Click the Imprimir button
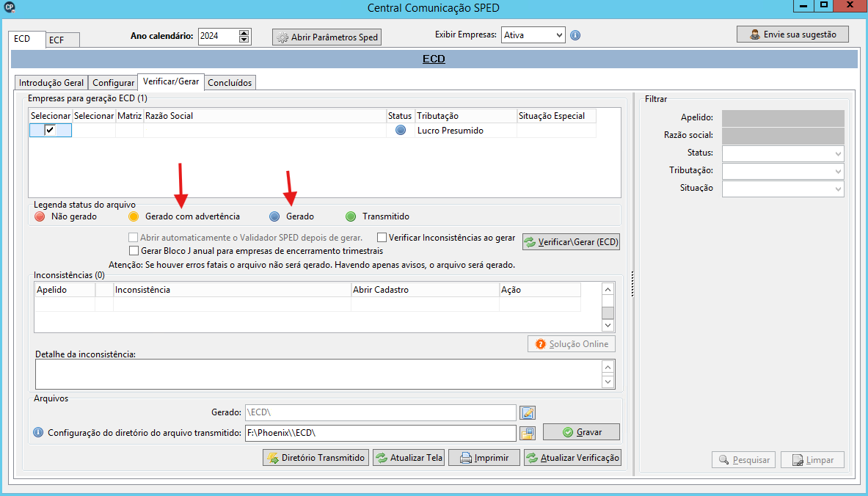The width and height of the screenshot is (868, 496). pos(484,458)
